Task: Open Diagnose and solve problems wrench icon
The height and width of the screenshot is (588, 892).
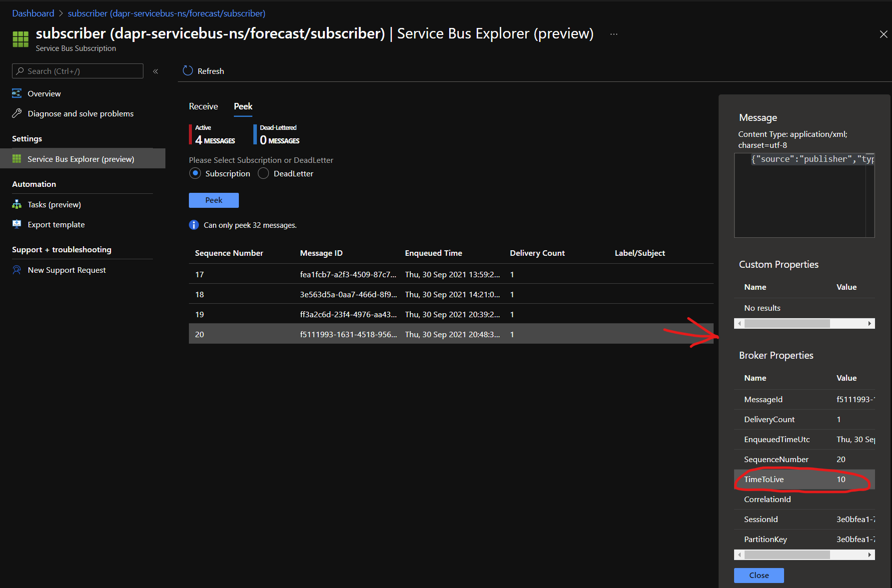Action: coord(17,113)
